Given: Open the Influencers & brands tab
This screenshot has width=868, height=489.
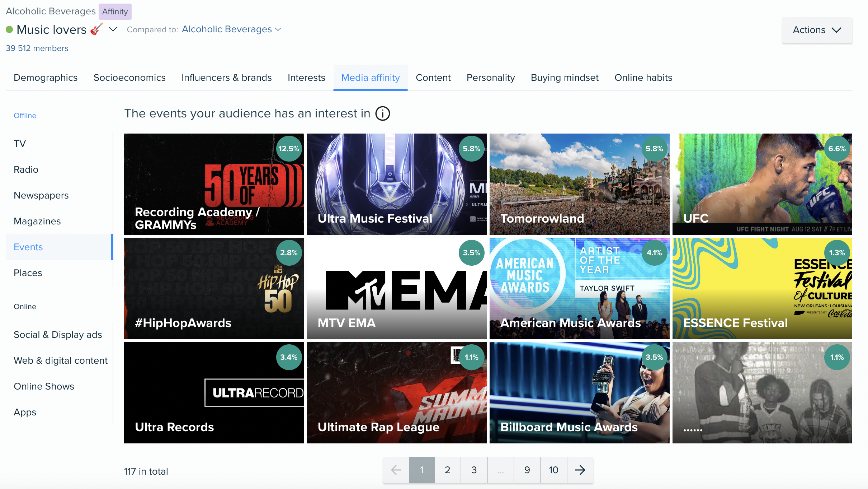Looking at the screenshot, I should coord(227,78).
